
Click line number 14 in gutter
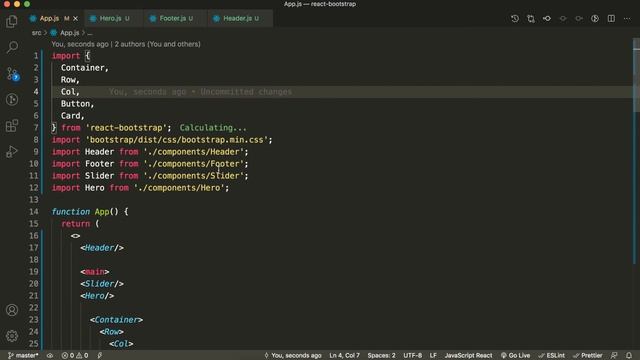coord(33,211)
